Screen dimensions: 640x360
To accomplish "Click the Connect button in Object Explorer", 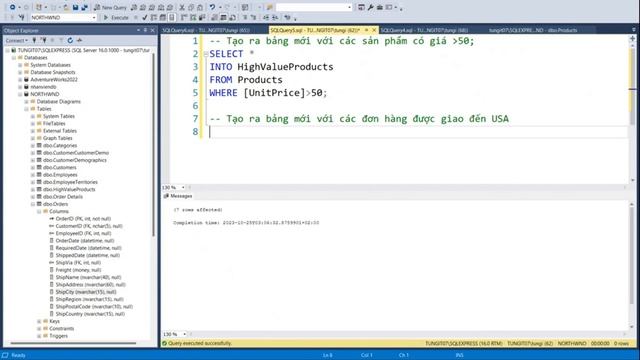I will (16, 40).
